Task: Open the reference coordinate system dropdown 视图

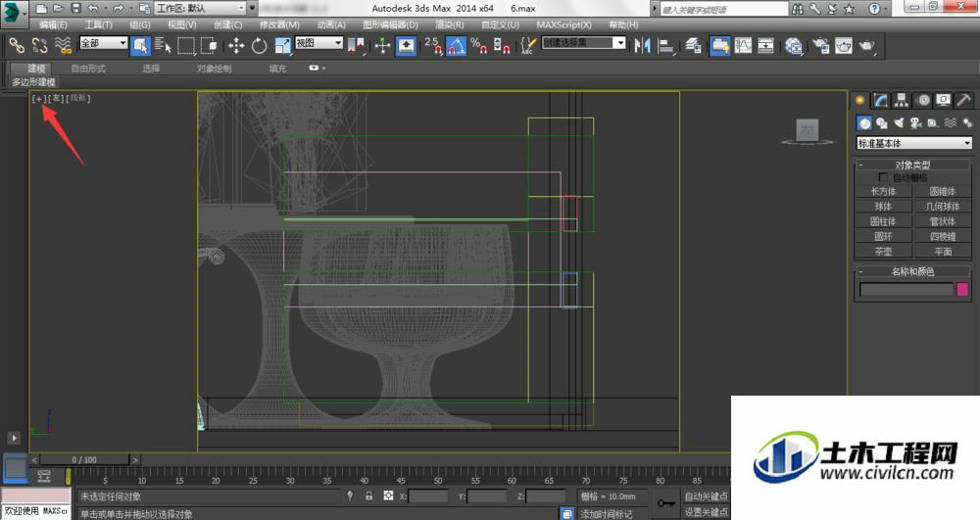Action: [318, 42]
